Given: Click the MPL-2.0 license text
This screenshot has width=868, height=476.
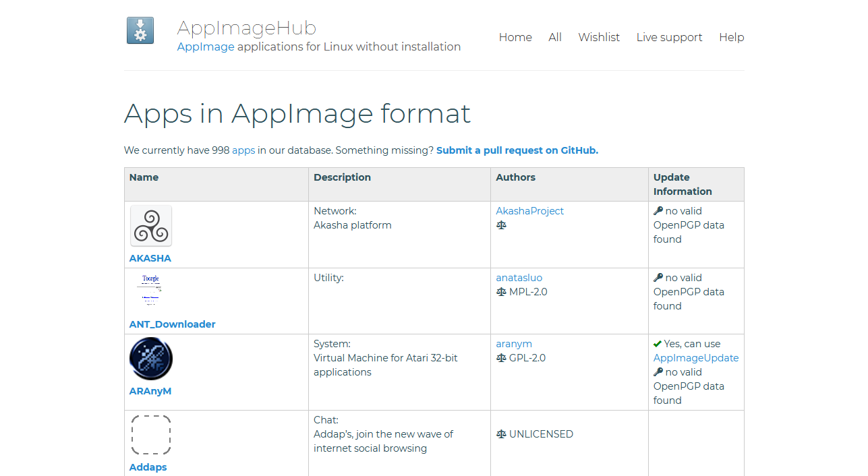Looking at the screenshot, I should coord(529,292).
